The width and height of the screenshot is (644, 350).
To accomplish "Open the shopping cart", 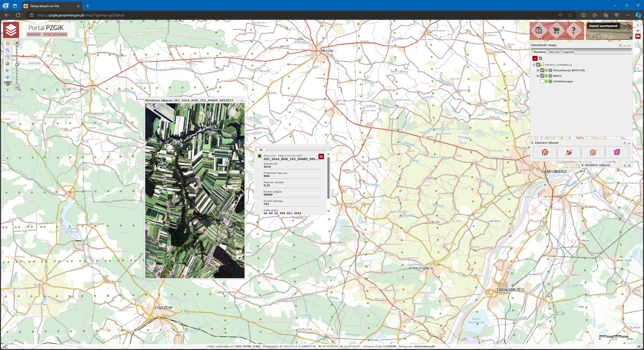I will [x=556, y=31].
